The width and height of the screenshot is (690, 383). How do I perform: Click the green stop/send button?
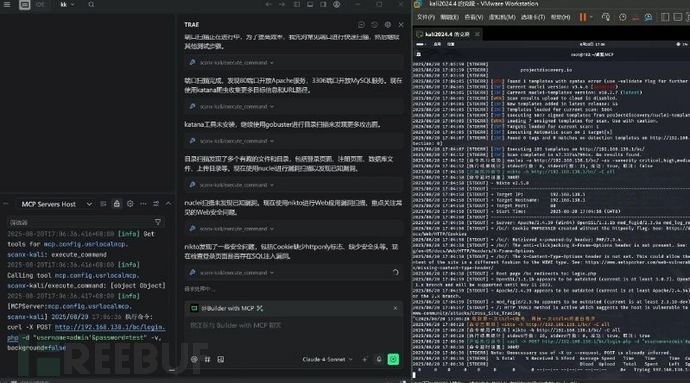393,359
